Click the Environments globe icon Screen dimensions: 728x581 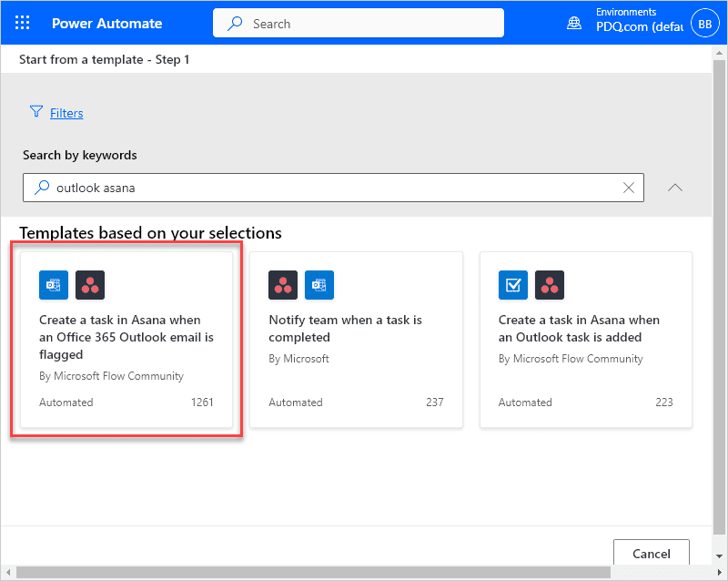tap(573, 23)
